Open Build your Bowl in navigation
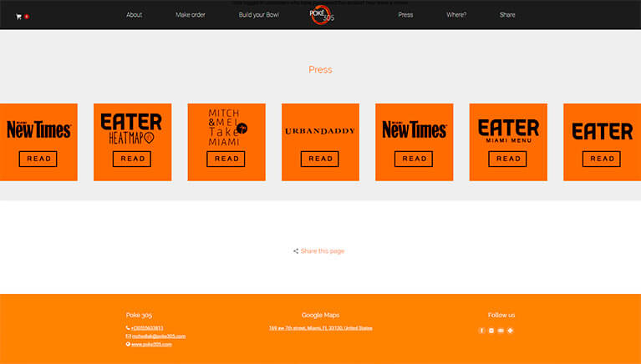641x364 pixels. [259, 15]
